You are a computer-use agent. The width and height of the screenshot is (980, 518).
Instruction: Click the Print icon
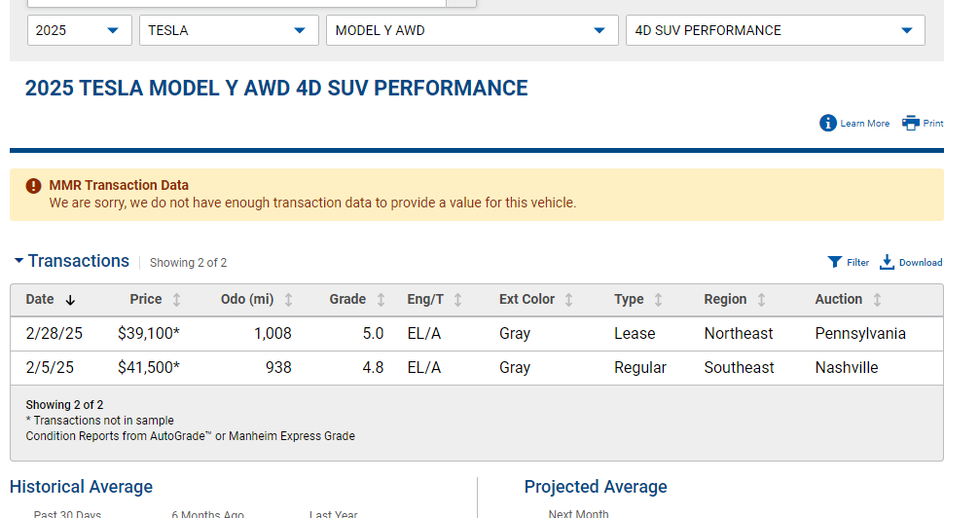pos(911,123)
